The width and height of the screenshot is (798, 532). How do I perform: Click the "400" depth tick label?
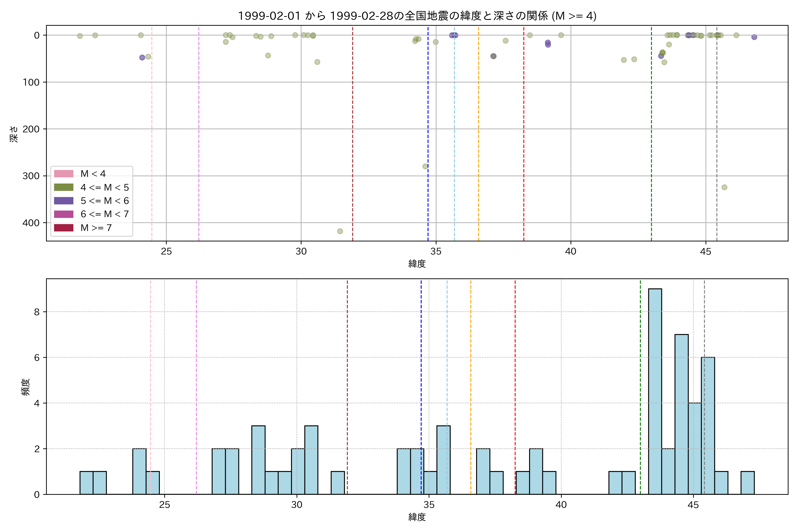click(x=31, y=223)
